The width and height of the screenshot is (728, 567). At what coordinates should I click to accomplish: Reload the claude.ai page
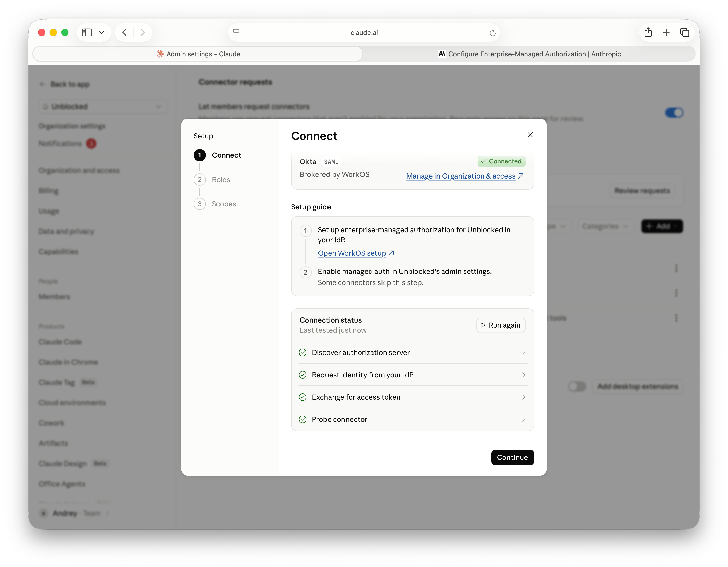click(x=492, y=33)
